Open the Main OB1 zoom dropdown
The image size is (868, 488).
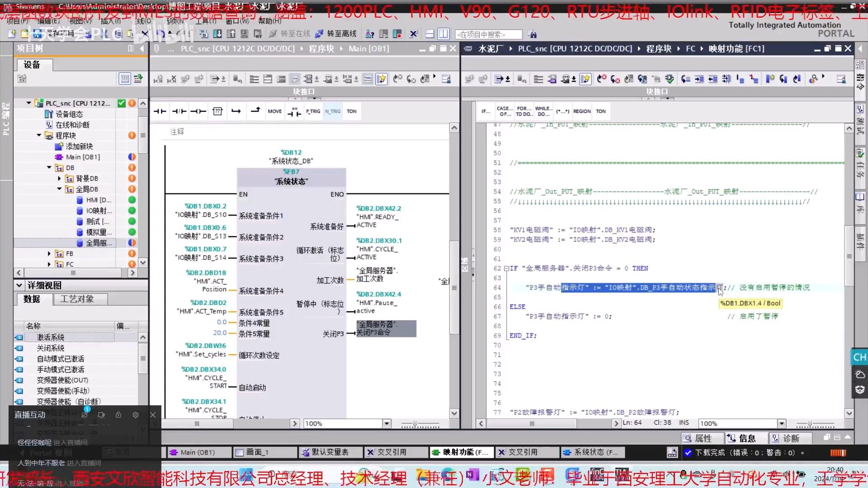point(387,423)
